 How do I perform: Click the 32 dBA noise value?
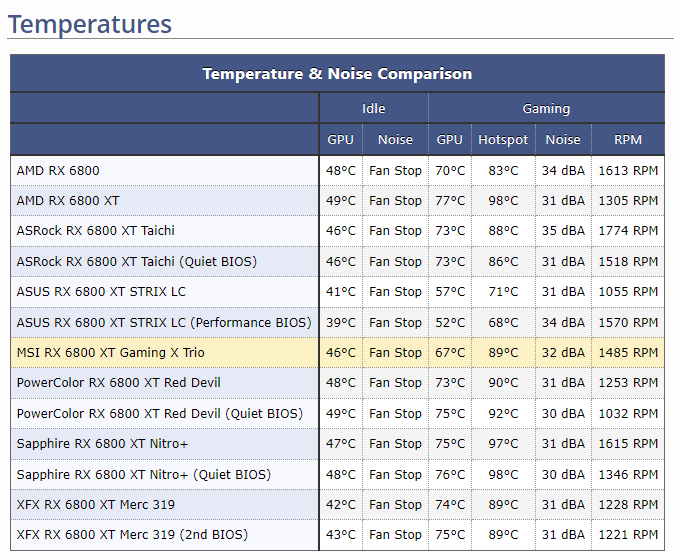point(563,352)
